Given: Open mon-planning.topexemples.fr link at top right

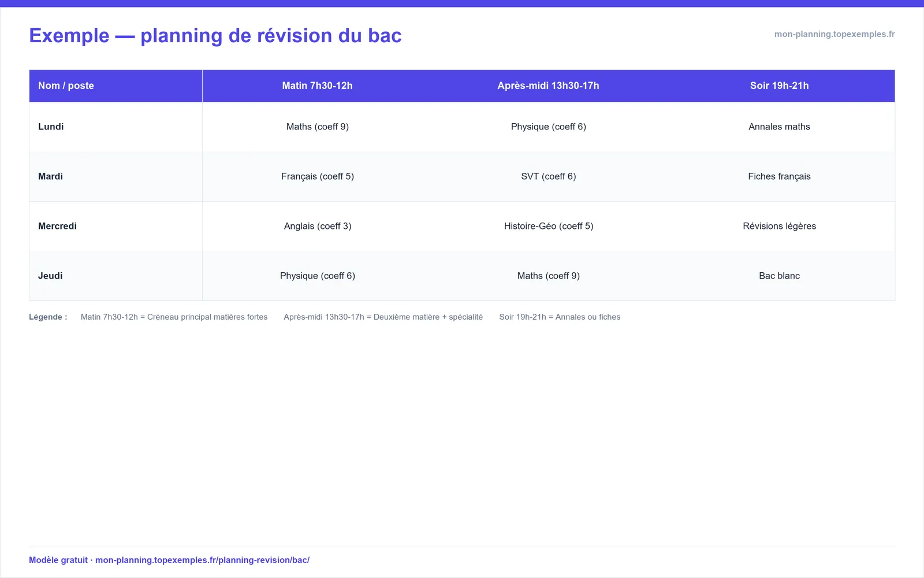Looking at the screenshot, I should tap(834, 34).
